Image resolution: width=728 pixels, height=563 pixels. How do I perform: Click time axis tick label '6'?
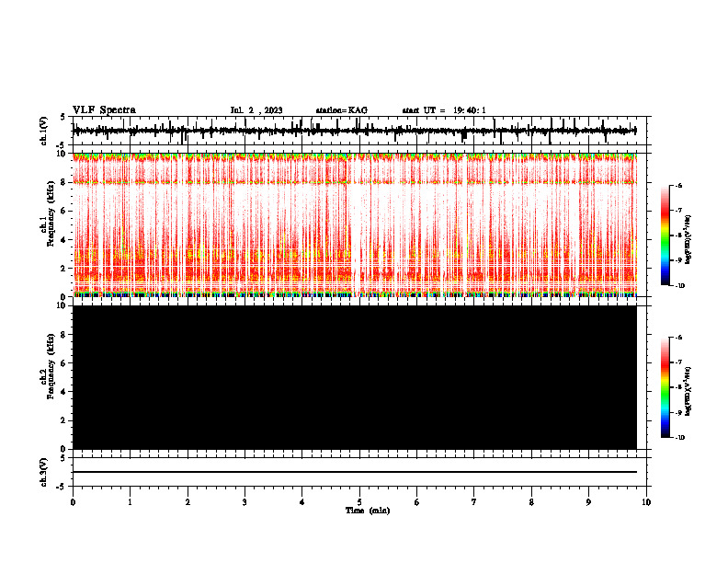(x=417, y=502)
